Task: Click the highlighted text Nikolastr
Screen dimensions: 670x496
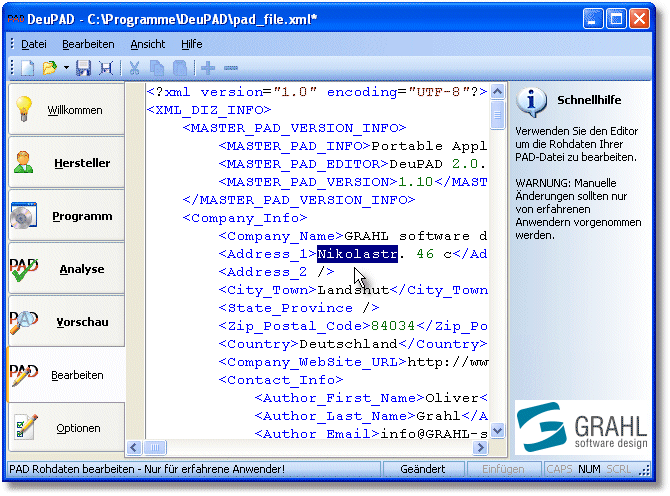Action: click(357, 254)
